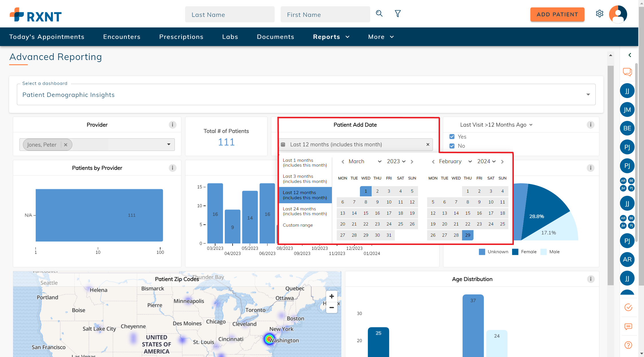Click the patient search magnifier icon

[x=379, y=13]
